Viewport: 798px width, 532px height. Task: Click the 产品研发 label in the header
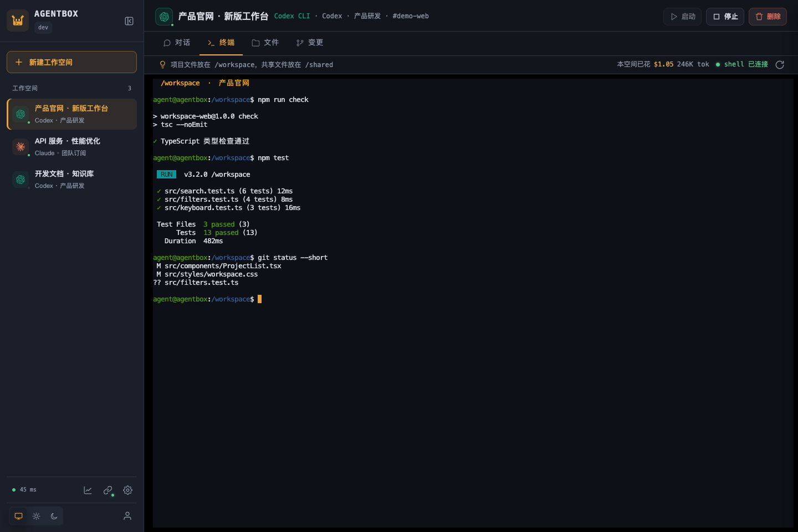[367, 16]
